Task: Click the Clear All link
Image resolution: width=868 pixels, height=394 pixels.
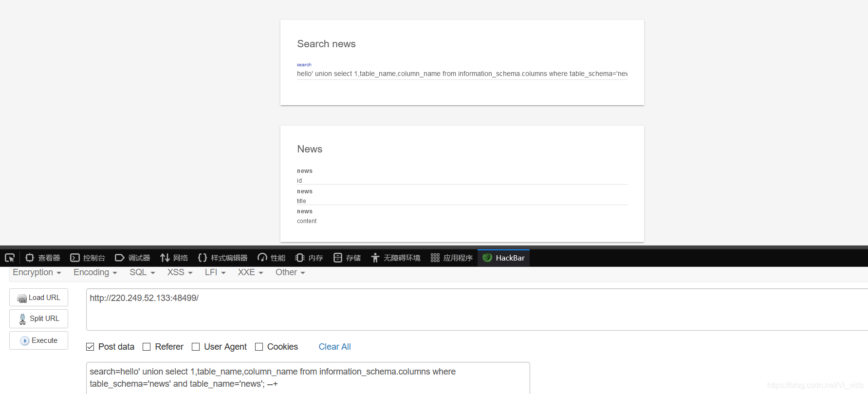Action: point(334,347)
